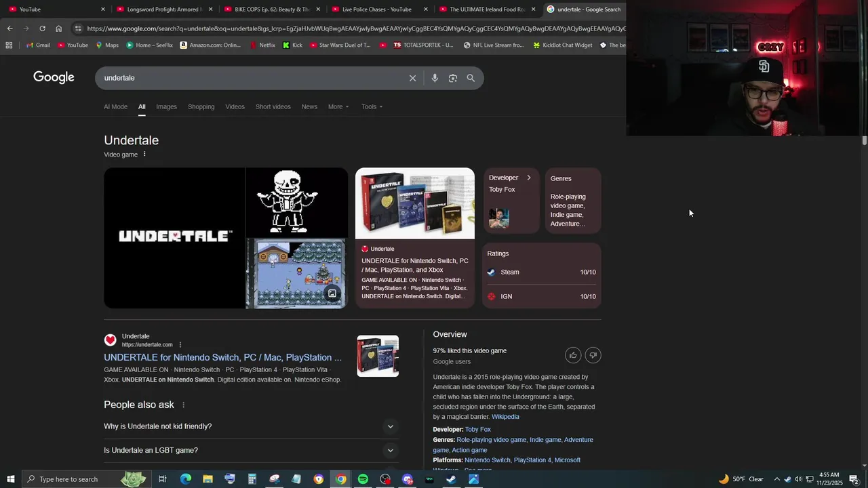The height and width of the screenshot is (488, 868).
Task: Open notification center icon
Action: pyautogui.click(x=854, y=479)
